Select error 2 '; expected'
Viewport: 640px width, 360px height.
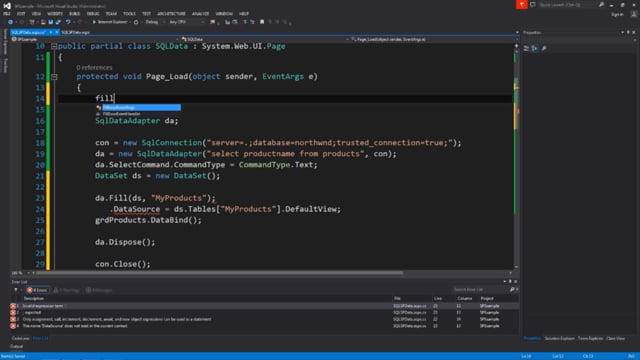click(264, 313)
